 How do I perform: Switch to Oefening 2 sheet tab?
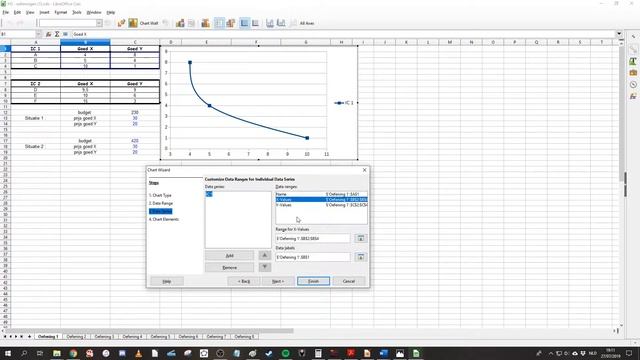[x=76, y=337]
